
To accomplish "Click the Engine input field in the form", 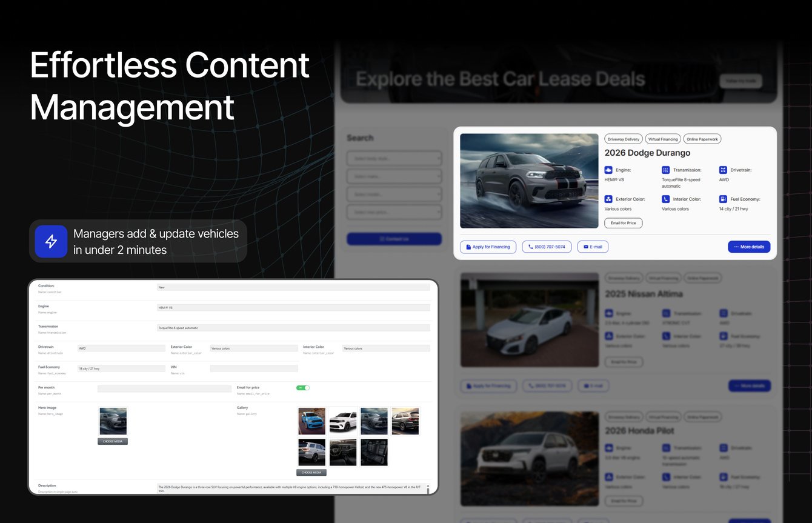I will (x=293, y=308).
